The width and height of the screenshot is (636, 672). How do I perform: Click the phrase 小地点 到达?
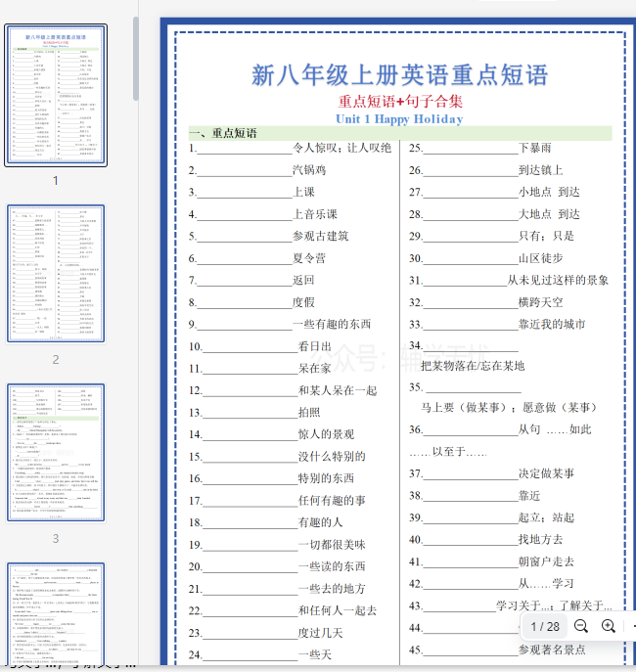(549, 192)
